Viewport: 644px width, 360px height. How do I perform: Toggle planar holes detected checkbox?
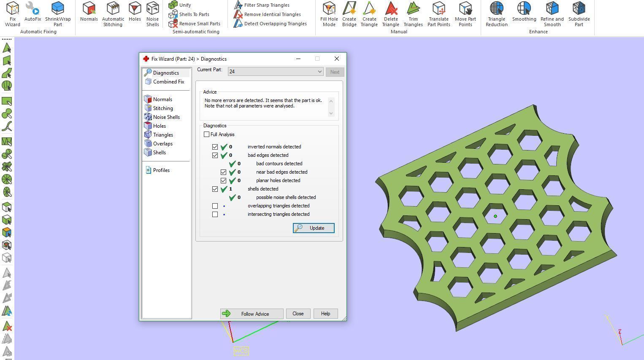(x=224, y=181)
